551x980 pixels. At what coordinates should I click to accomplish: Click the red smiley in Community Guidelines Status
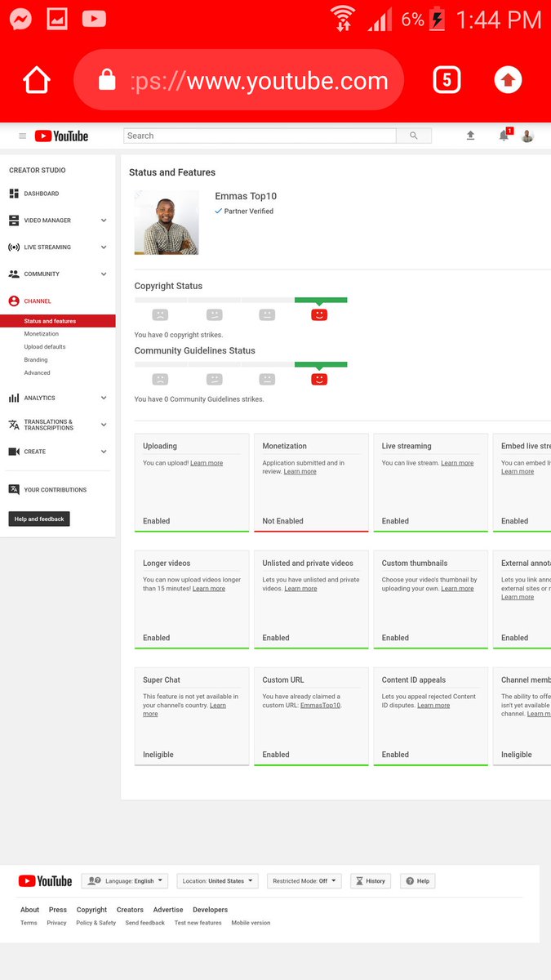tap(319, 379)
